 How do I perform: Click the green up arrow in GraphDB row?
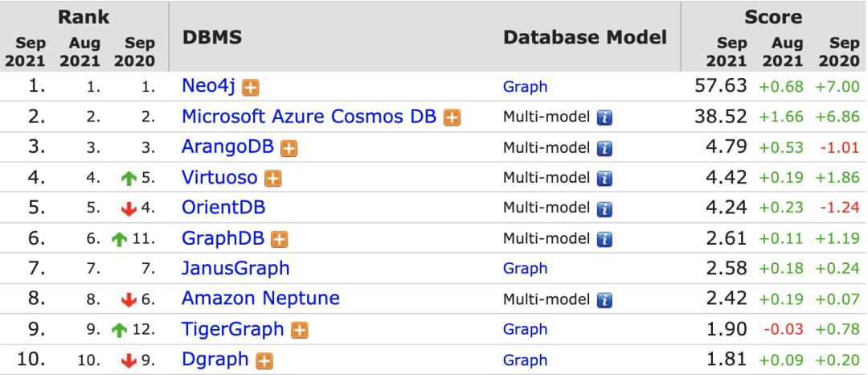click(x=120, y=239)
